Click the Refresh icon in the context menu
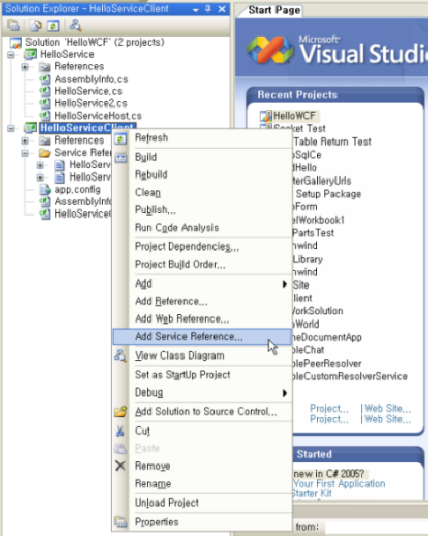The width and height of the screenshot is (428, 536). pyautogui.click(x=120, y=139)
